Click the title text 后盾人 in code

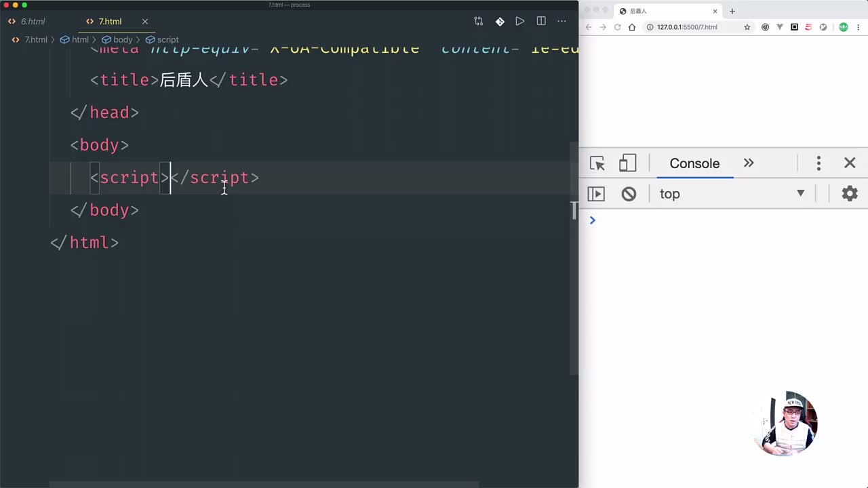click(184, 80)
